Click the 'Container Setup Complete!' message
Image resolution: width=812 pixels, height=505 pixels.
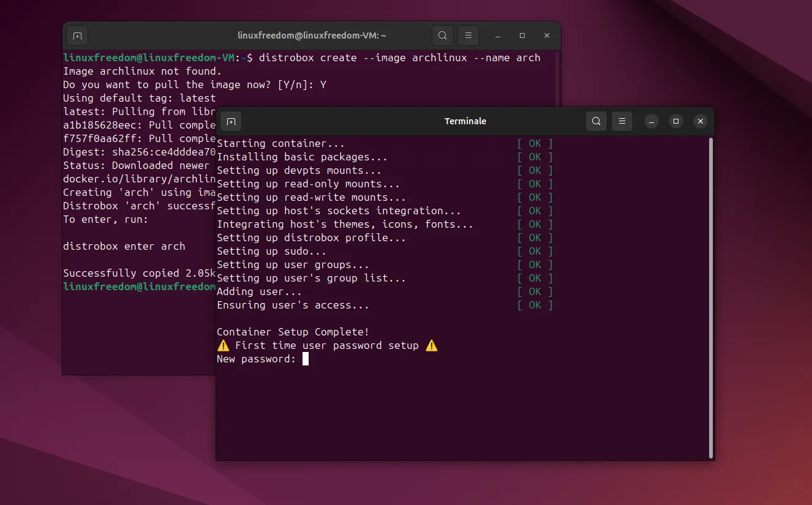292,332
